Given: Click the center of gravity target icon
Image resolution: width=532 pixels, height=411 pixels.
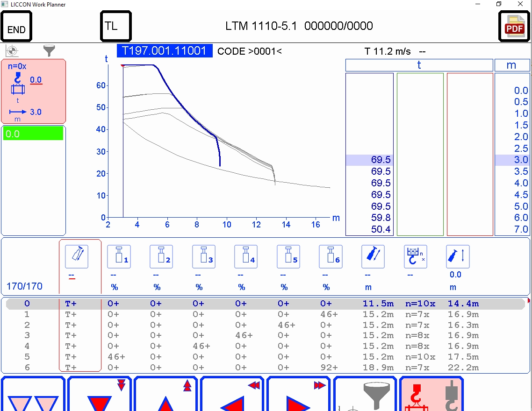Looking at the screenshot, I should (x=12, y=51).
